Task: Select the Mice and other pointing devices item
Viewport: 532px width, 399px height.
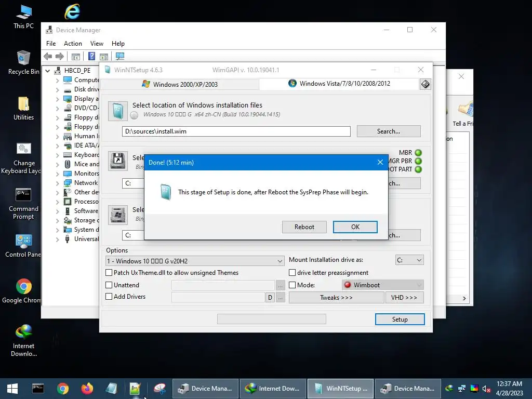Action: [x=87, y=164]
